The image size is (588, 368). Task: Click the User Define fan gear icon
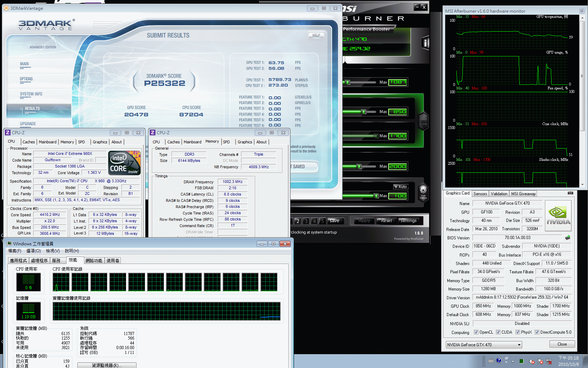[423, 193]
